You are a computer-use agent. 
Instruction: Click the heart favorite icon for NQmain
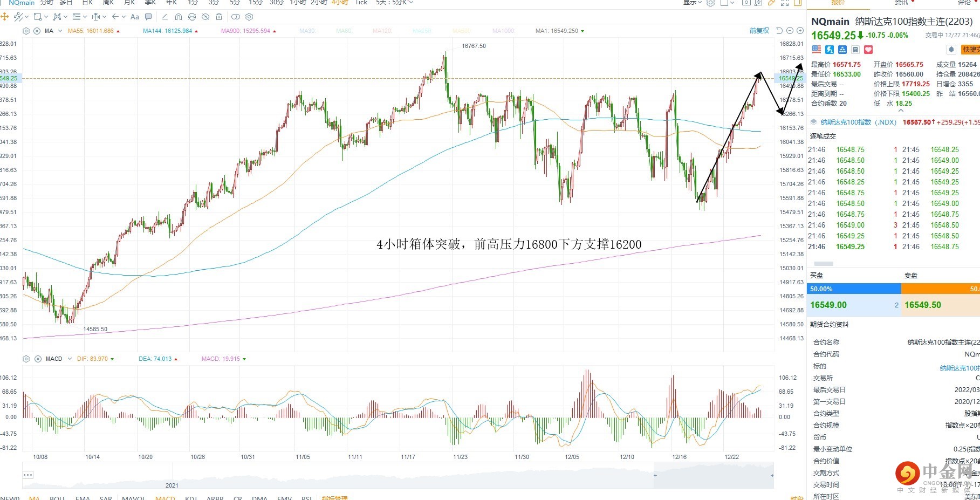pos(868,50)
